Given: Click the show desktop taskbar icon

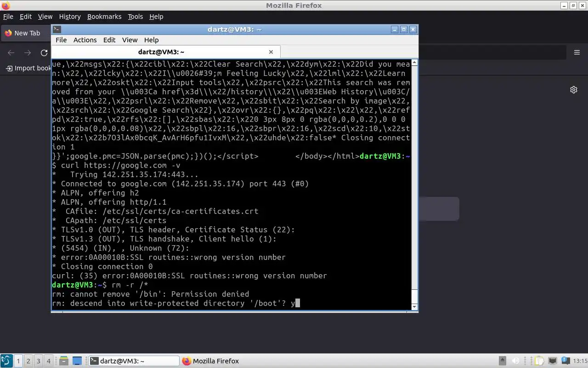Looking at the screenshot, I should (x=77, y=361).
